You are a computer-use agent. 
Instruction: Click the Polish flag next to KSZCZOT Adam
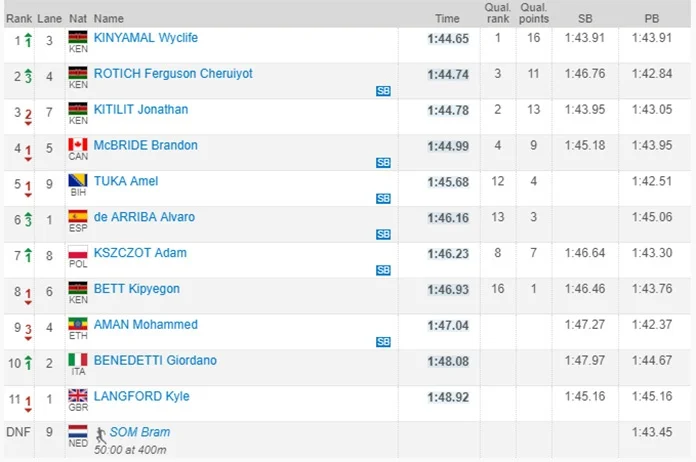77,254
